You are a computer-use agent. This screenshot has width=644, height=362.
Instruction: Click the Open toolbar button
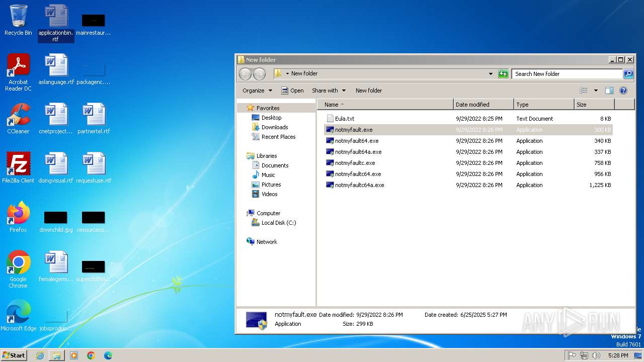[x=292, y=90]
